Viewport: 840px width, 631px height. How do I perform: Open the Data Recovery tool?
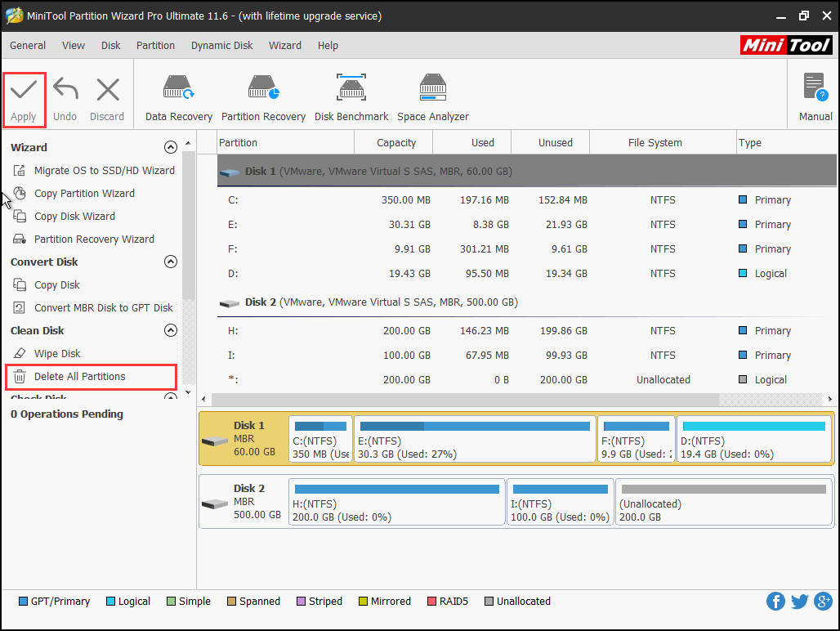coord(179,98)
